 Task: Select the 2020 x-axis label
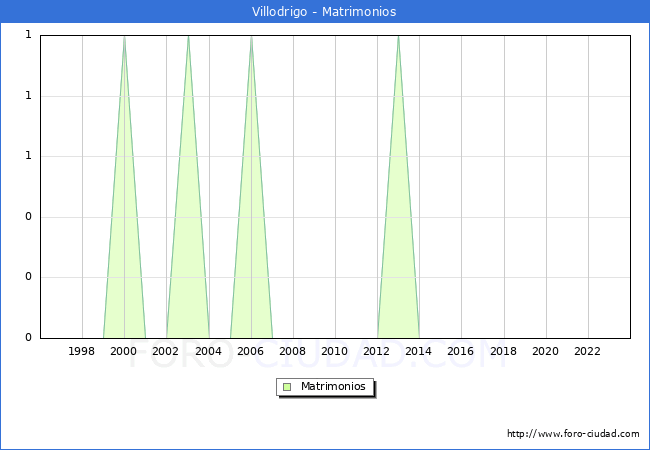(546, 351)
